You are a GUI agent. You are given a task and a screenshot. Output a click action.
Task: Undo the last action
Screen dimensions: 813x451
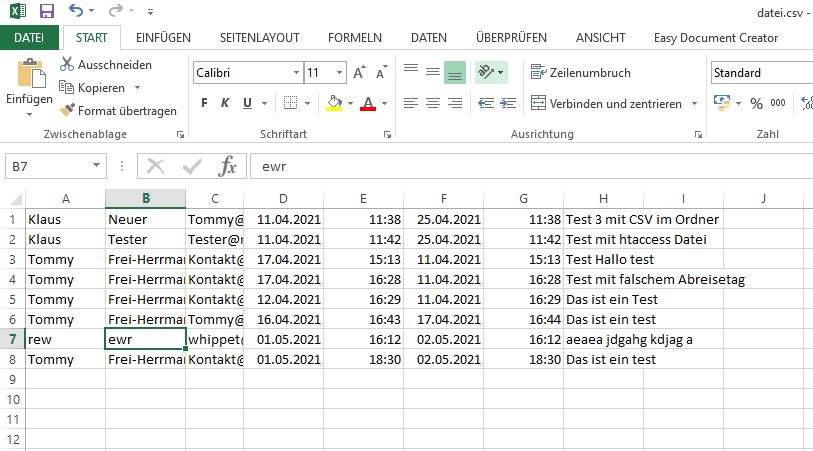76,10
